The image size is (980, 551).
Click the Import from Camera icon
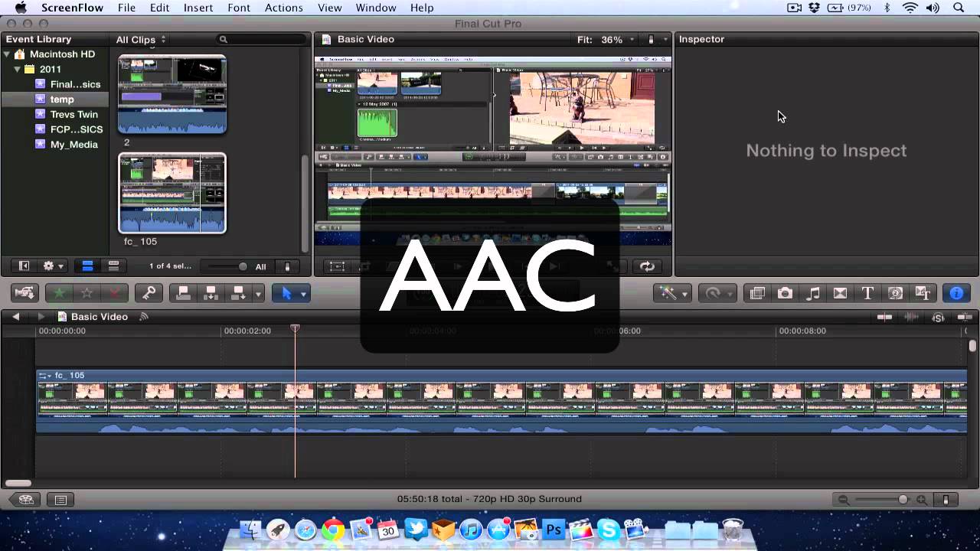pyautogui.click(x=25, y=292)
